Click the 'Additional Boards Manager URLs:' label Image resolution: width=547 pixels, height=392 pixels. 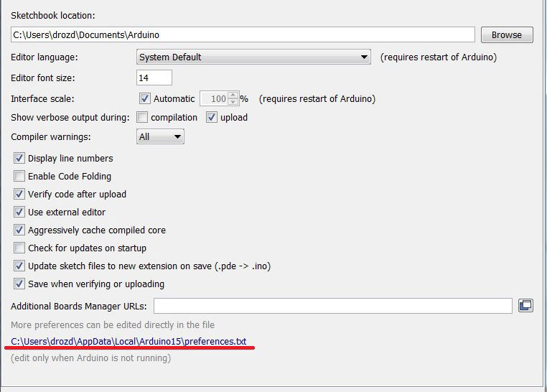pyautogui.click(x=79, y=307)
